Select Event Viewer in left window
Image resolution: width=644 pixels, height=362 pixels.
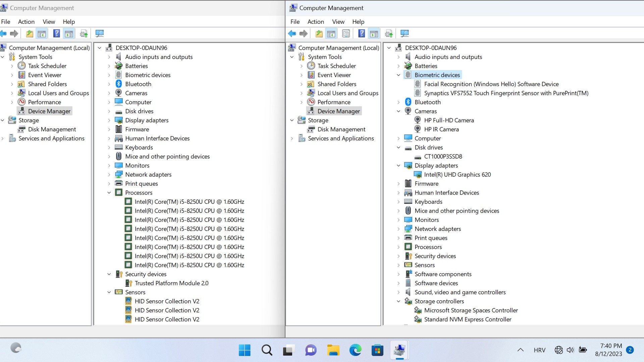click(45, 75)
